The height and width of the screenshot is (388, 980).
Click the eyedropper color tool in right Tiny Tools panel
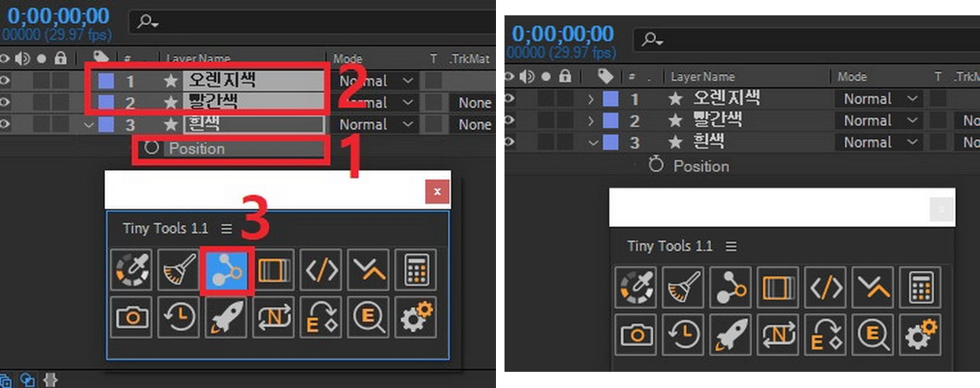pyautogui.click(x=636, y=287)
